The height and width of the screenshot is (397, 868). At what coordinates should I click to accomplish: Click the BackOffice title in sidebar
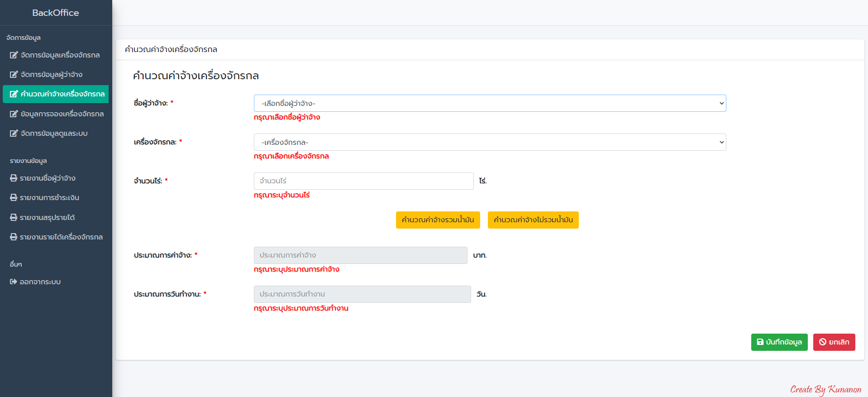[56, 13]
